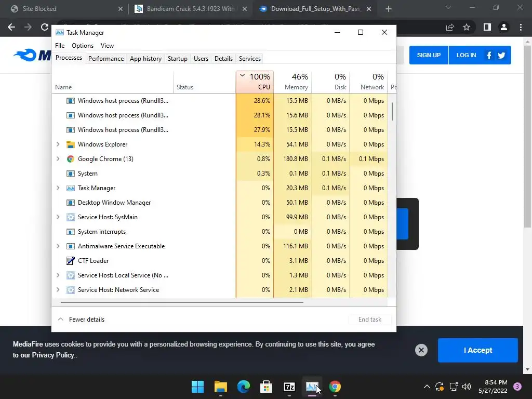Expand the Google Chrome (13) process group
Viewport: 532px width, 399px height.
tap(58, 159)
